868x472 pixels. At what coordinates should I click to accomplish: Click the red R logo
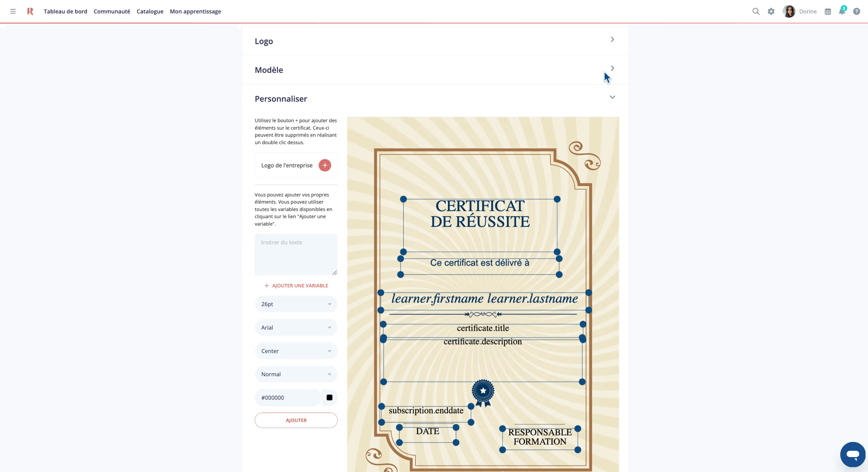pos(30,11)
